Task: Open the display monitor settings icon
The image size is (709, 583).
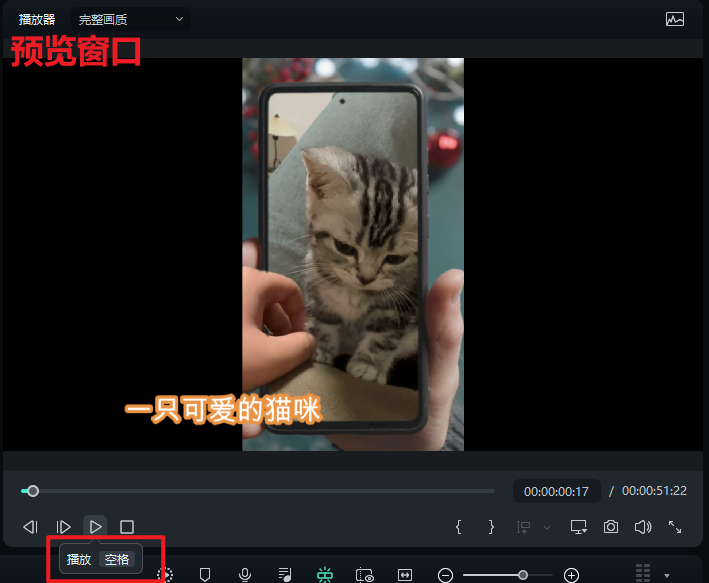Action: tap(578, 526)
